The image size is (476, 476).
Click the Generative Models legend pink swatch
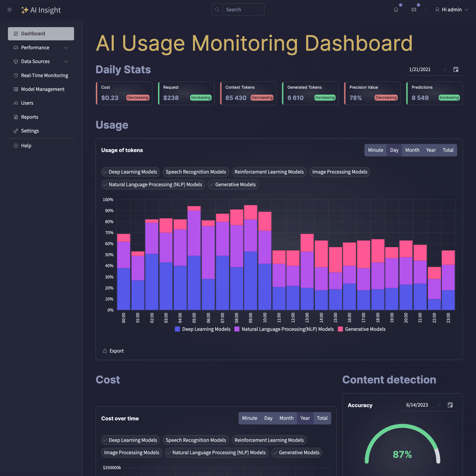coord(340,329)
